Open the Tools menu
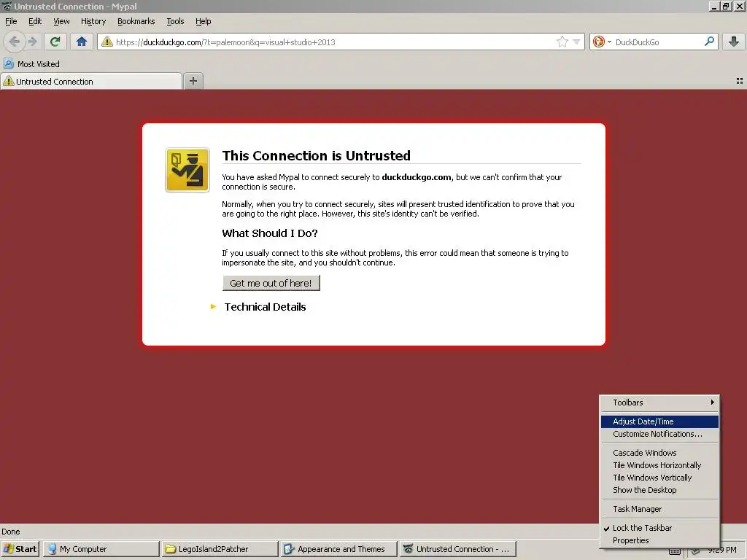This screenshot has width=747, height=560. 175,21
